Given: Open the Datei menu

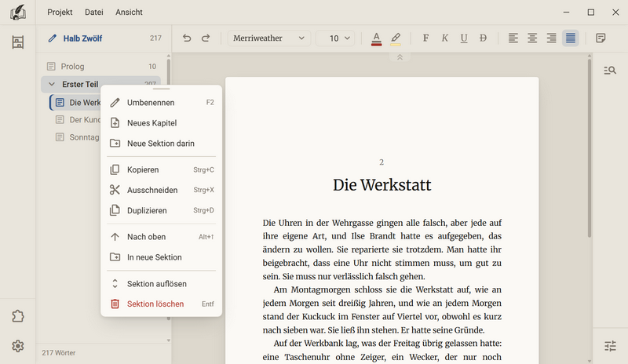Looking at the screenshot, I should click(93, 13).
